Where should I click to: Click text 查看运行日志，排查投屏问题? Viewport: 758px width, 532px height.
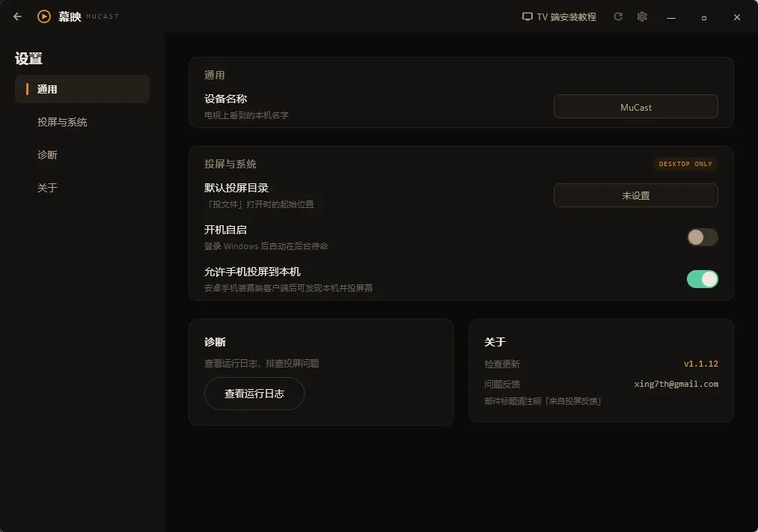tap(262, 364)
